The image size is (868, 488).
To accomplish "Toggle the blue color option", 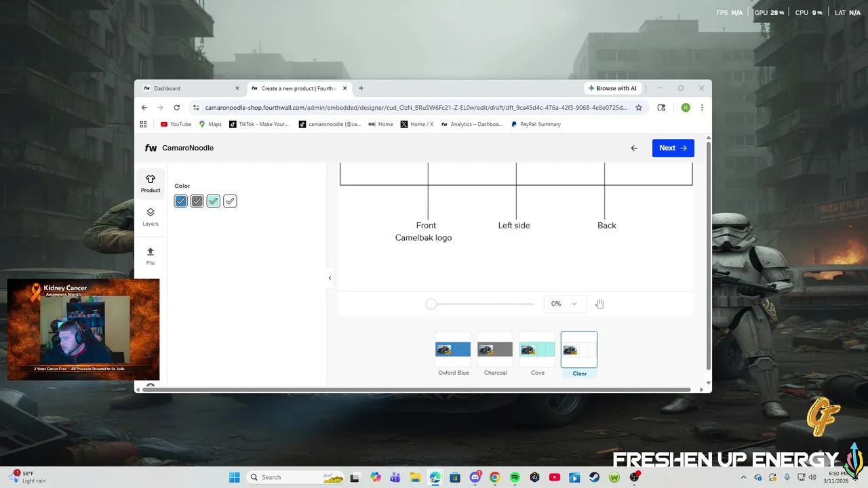I will [x=180, y=201].
